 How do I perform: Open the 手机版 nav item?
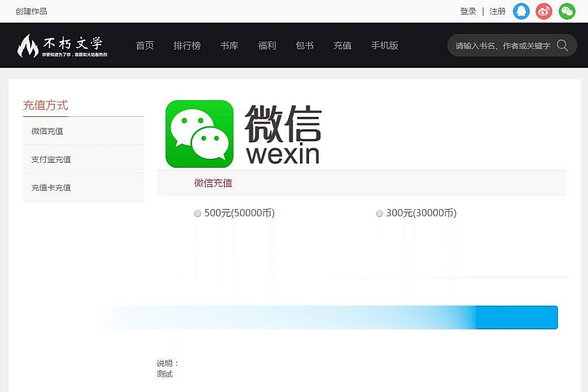pos(385,45)
